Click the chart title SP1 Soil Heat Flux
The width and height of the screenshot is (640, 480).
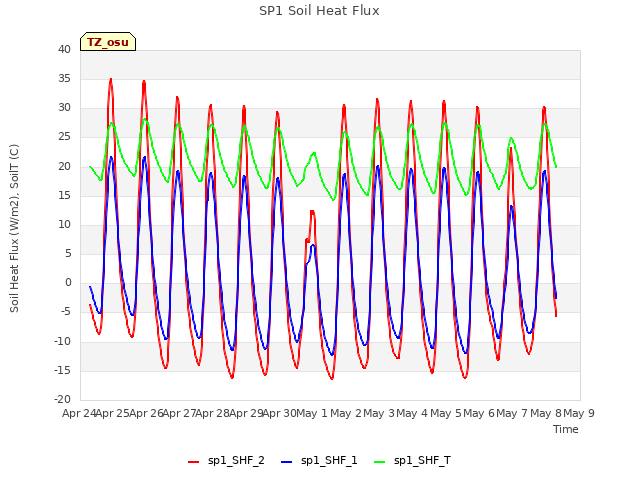point(319,11)
